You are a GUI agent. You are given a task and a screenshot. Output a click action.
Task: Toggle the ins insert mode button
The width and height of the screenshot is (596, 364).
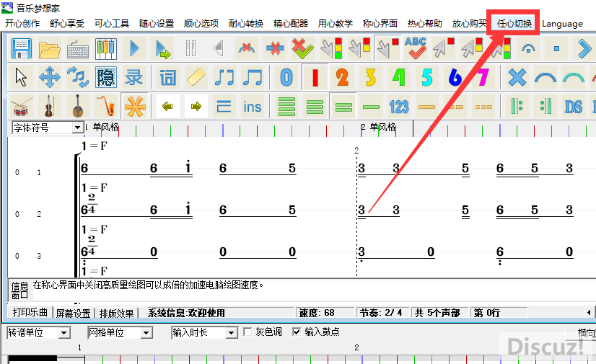[x=253, y=107]
